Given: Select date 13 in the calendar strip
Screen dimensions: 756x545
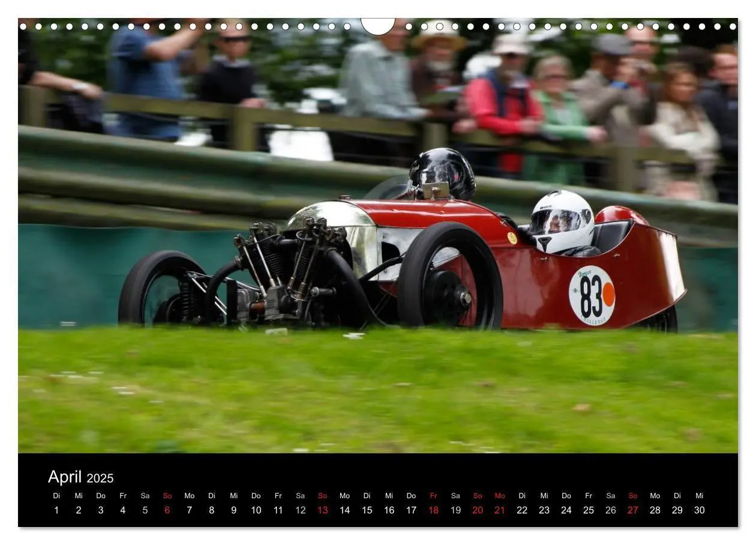Looking at the screenshot, I should point(322,510).
